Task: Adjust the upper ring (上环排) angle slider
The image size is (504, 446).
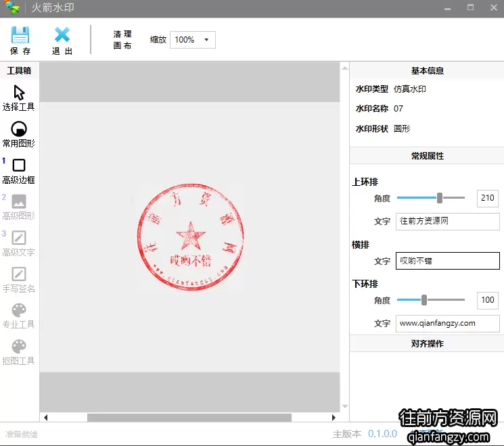Action: click(x=440, y=198)
